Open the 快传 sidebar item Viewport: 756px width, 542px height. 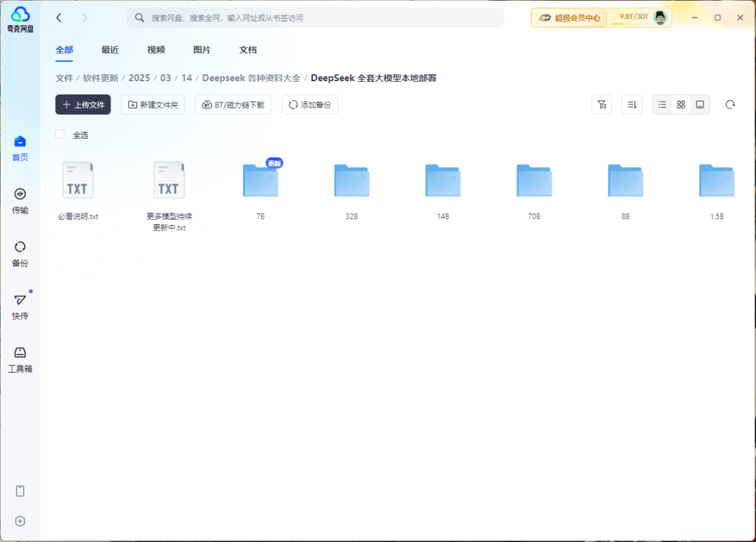(20, 307)
